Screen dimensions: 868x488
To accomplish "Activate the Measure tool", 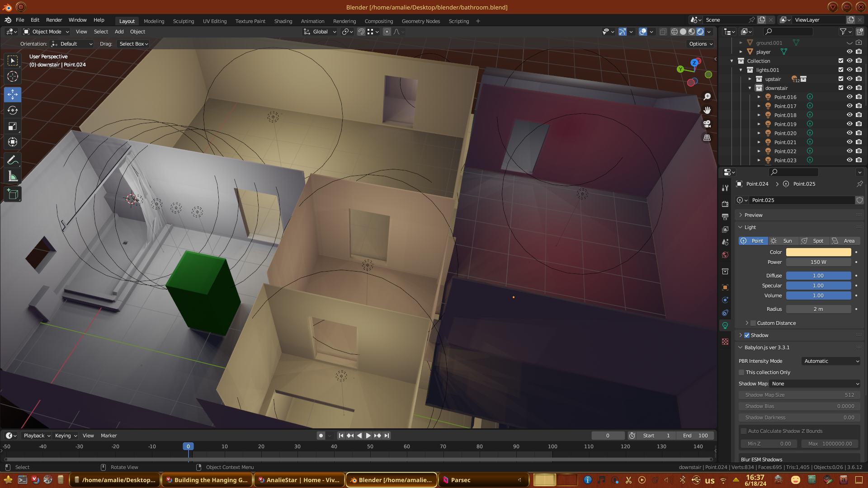I will coord(13,177).
